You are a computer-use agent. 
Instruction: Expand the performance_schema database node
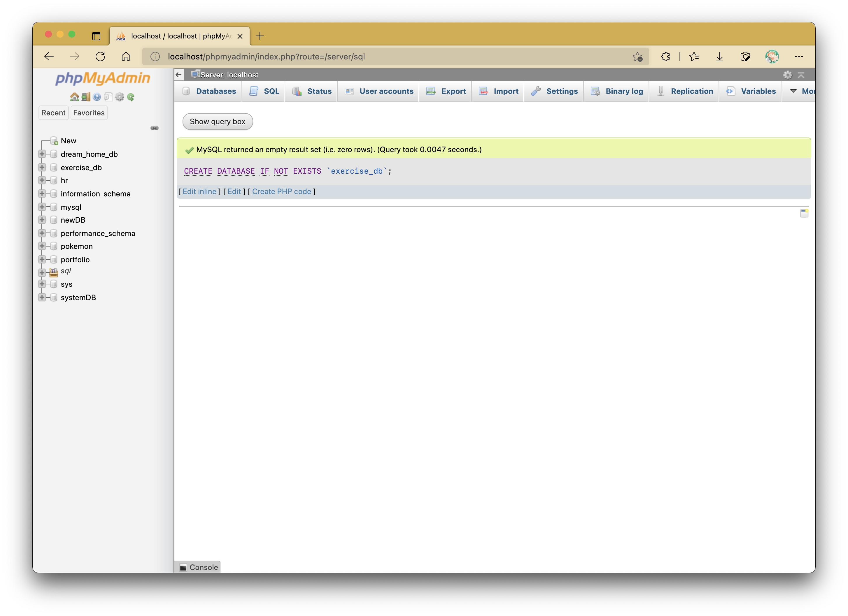(42, 233)
